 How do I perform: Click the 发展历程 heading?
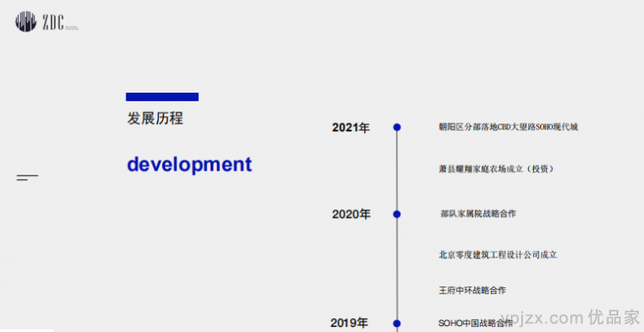[155, 118]
